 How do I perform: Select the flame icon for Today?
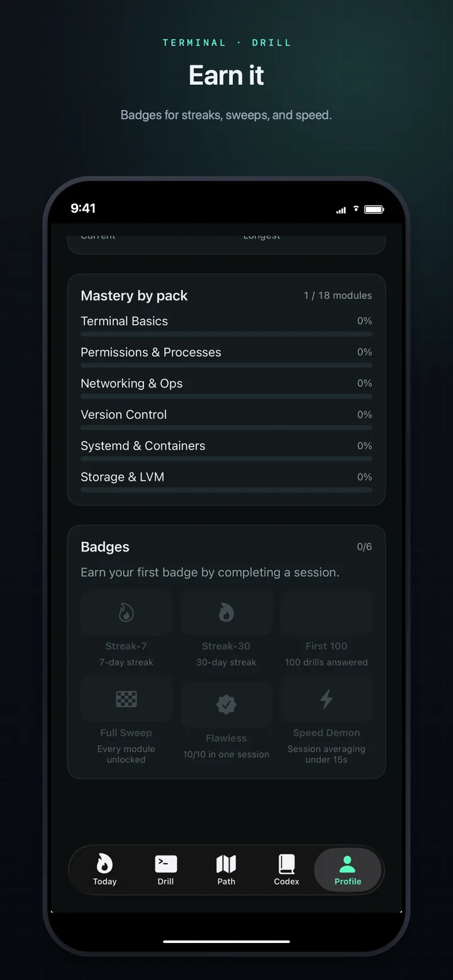point(104,862)
